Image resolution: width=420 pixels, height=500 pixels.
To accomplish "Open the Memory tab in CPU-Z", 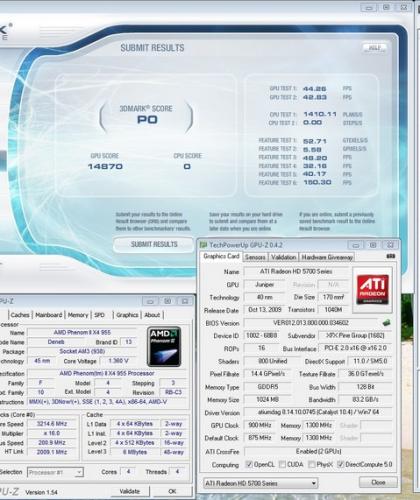I will pyautogui.click(x=78, y=315).
